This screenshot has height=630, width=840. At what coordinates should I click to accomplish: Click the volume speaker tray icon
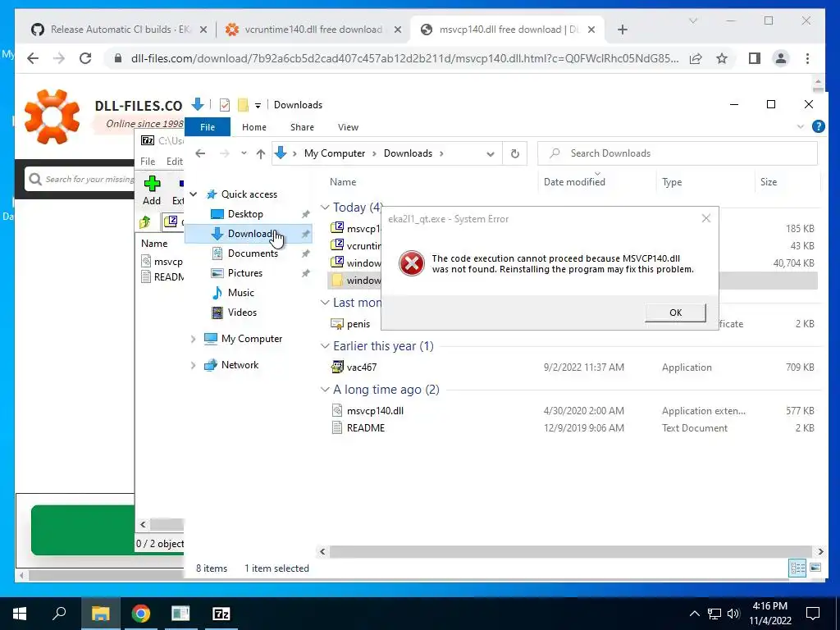pos(733,614)
